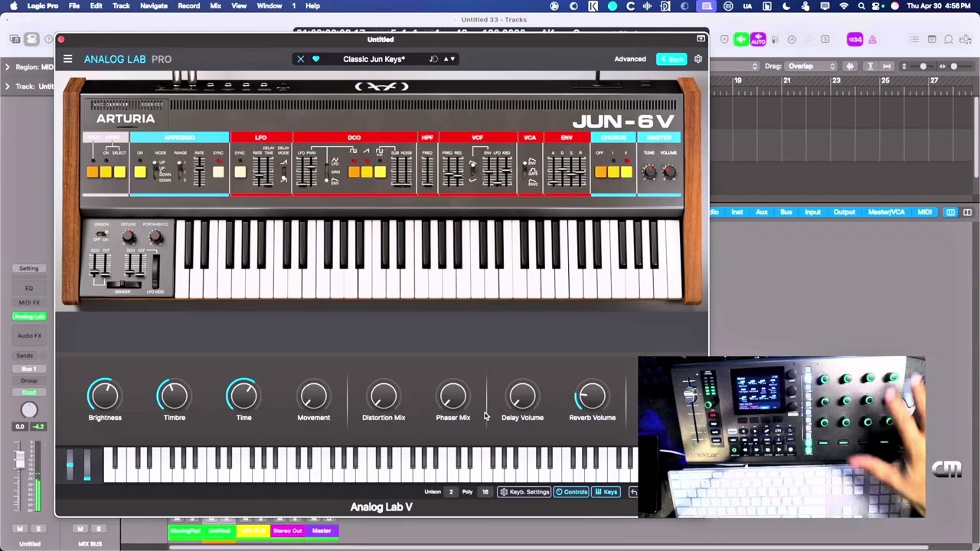Click the Brightness knob
Screen dimensions: 980x551
point(104,396)
